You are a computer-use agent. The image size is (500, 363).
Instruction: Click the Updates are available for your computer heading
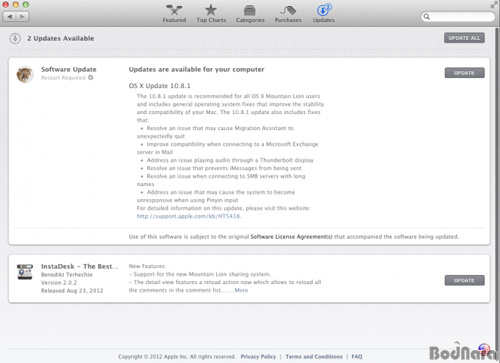[196, 69]
